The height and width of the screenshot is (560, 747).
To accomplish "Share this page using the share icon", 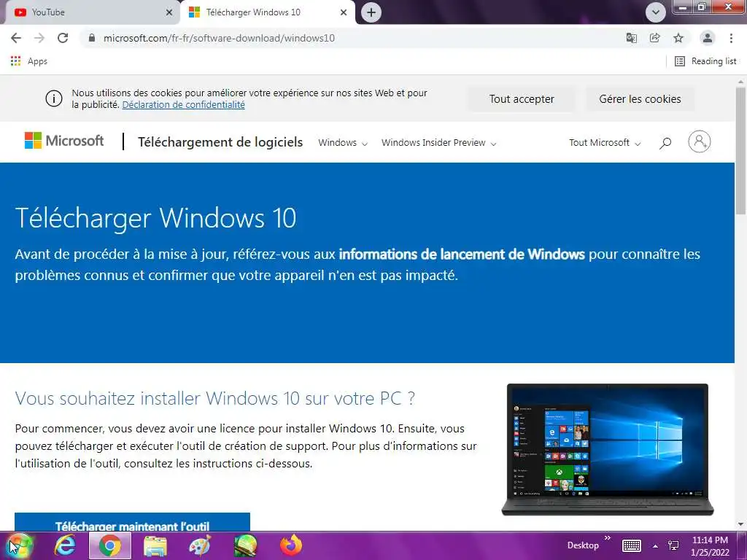I will [655, 38].
